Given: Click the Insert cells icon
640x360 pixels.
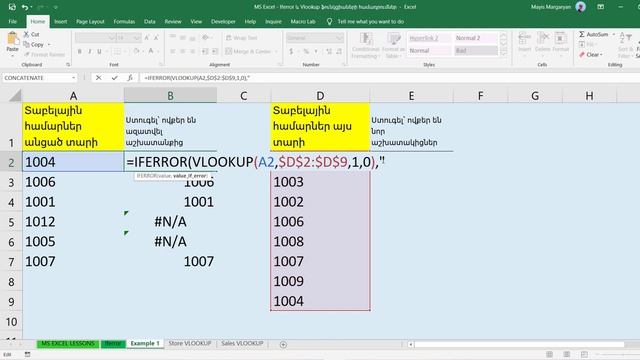Looking at the screenshot, I should tap(524, 38).
